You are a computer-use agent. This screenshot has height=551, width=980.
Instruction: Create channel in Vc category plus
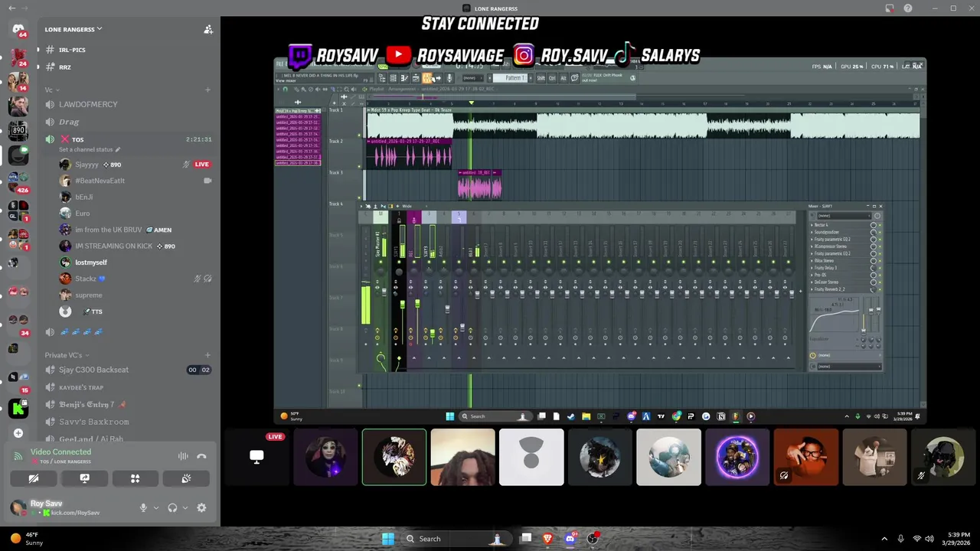(207, 90)
